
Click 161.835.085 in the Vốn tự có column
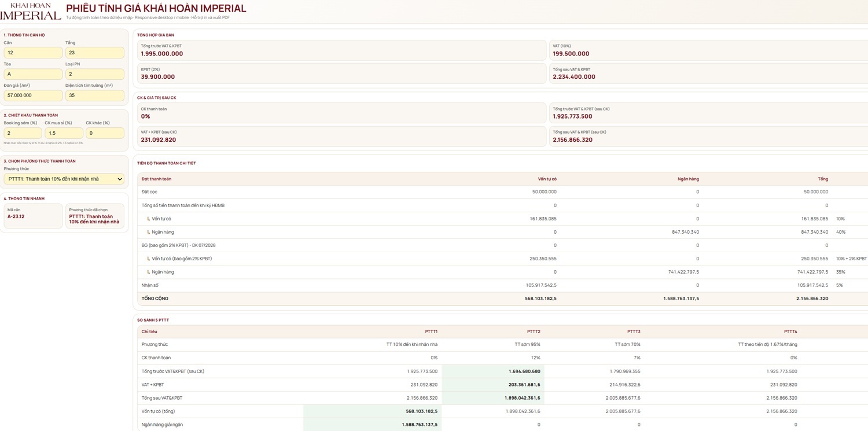click(543, 219)
